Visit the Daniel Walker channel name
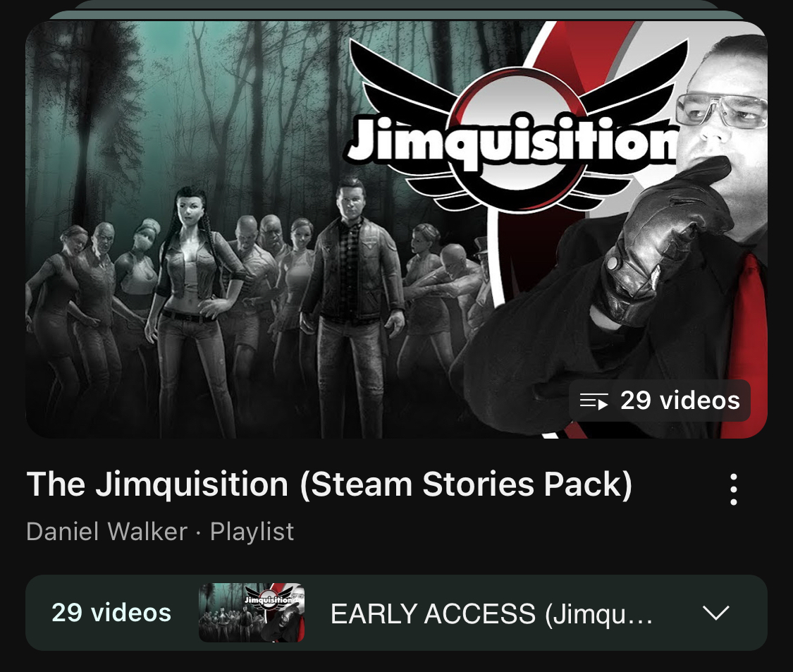793x672 pixels. (106, 532)
